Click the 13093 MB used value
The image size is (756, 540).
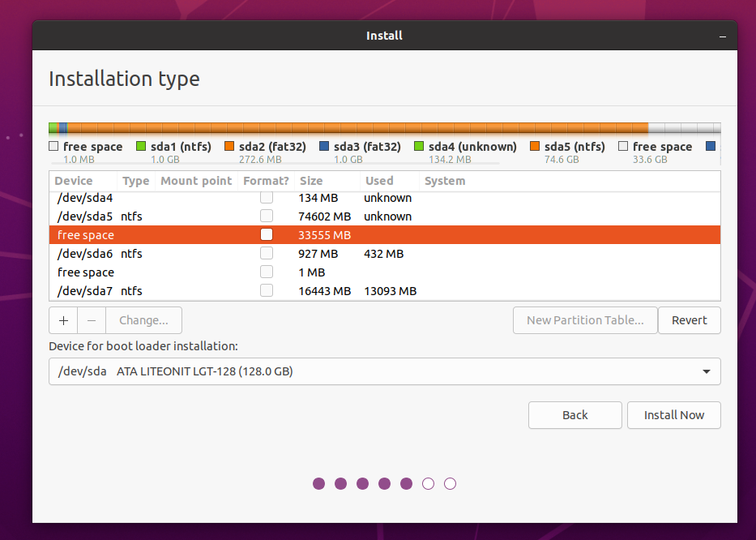click(390, 291)
